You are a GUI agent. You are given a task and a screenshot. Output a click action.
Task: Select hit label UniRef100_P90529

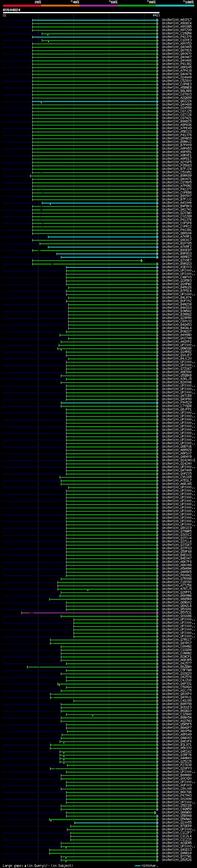coord(176,403)
